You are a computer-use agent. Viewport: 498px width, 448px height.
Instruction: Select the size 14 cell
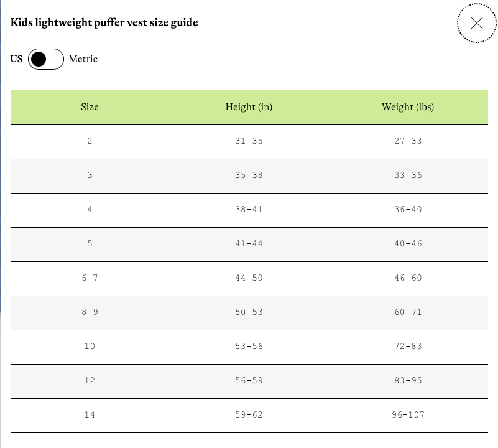click(90, 415)
